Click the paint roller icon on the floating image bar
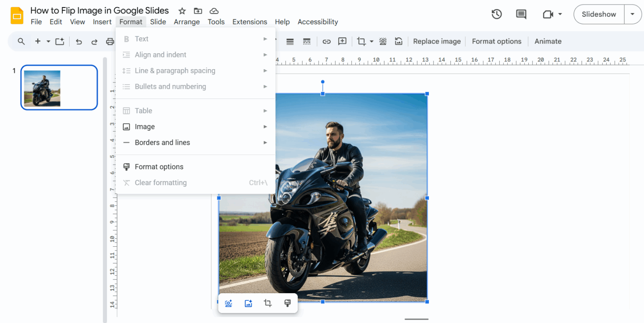The width and height of the screenshot is (644, 323). (287, 303)
